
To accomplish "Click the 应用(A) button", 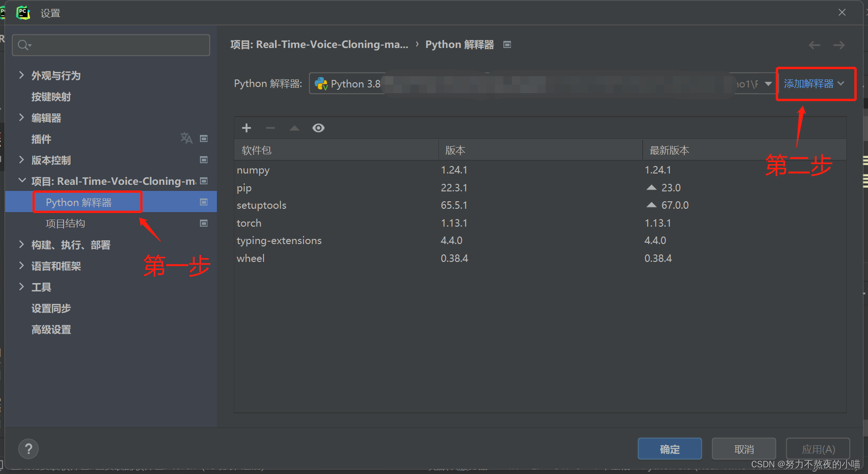I will 818,449.
